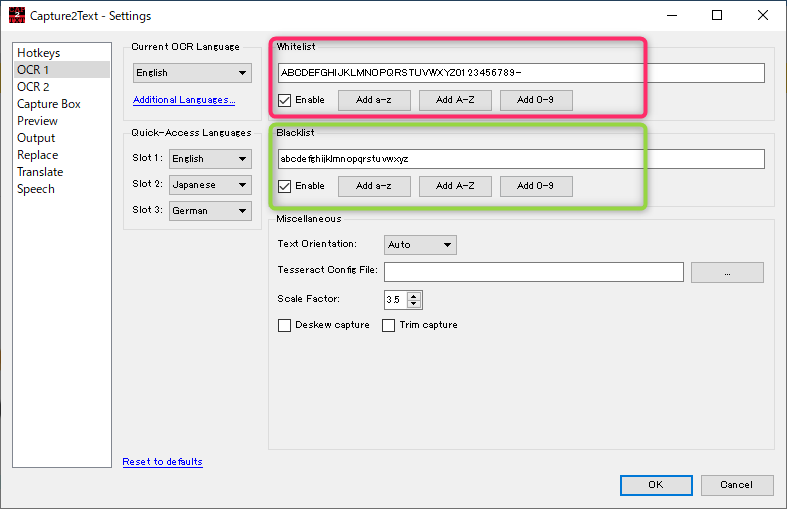Select Hotkeys in the settings list

click(38, 53)
